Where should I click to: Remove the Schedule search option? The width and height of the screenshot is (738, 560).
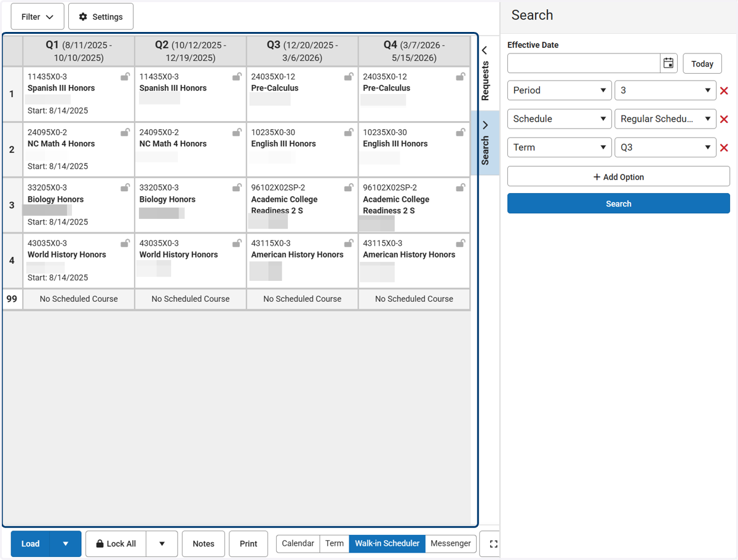click(x=724, y=119)
